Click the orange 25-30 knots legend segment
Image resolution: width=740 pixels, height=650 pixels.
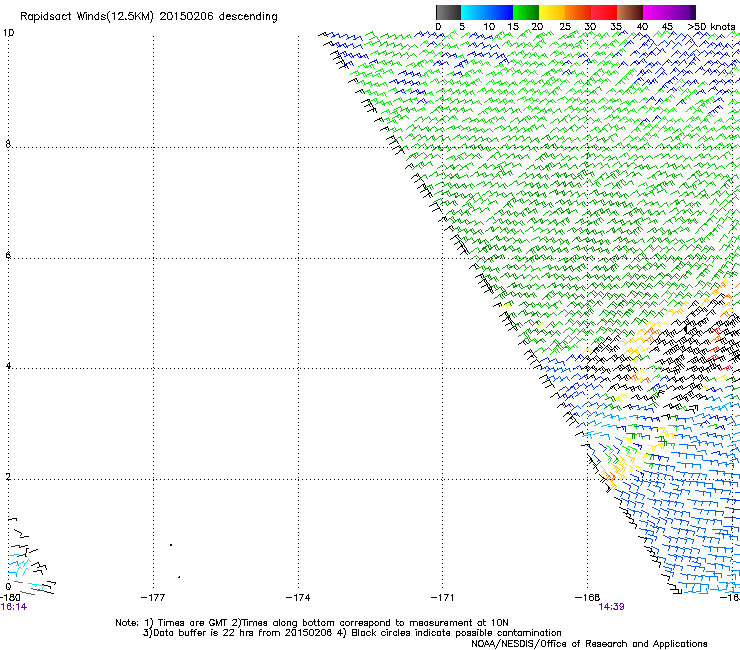point(578,12)
